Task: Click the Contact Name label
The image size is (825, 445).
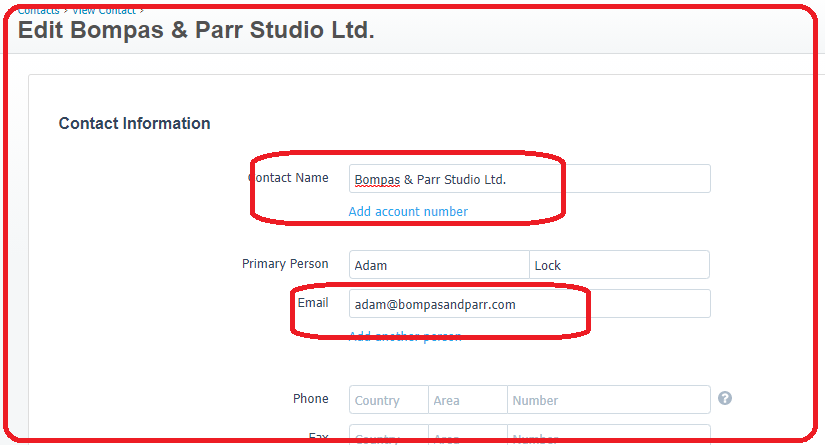Action: coord(288,178)
